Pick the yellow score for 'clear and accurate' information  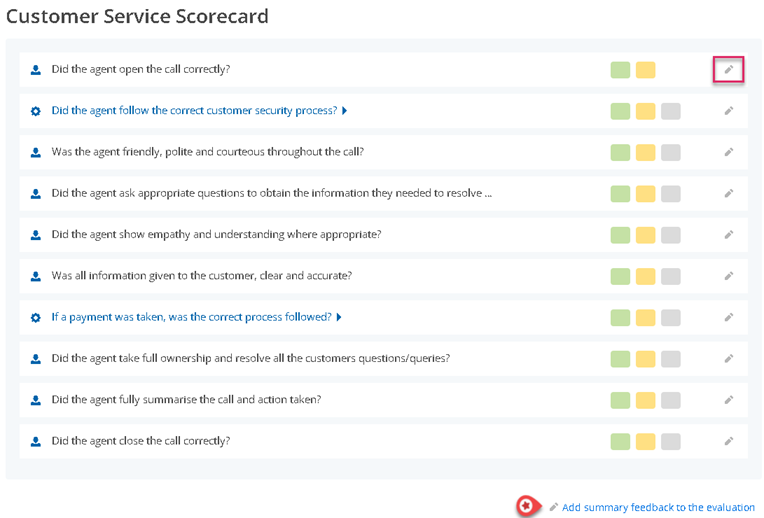click(645, 276)
